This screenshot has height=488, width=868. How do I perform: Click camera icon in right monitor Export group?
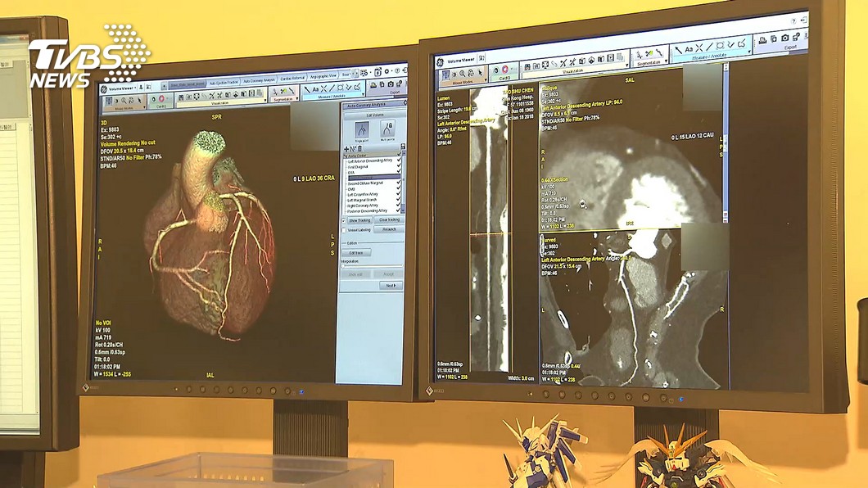(785, 38)
